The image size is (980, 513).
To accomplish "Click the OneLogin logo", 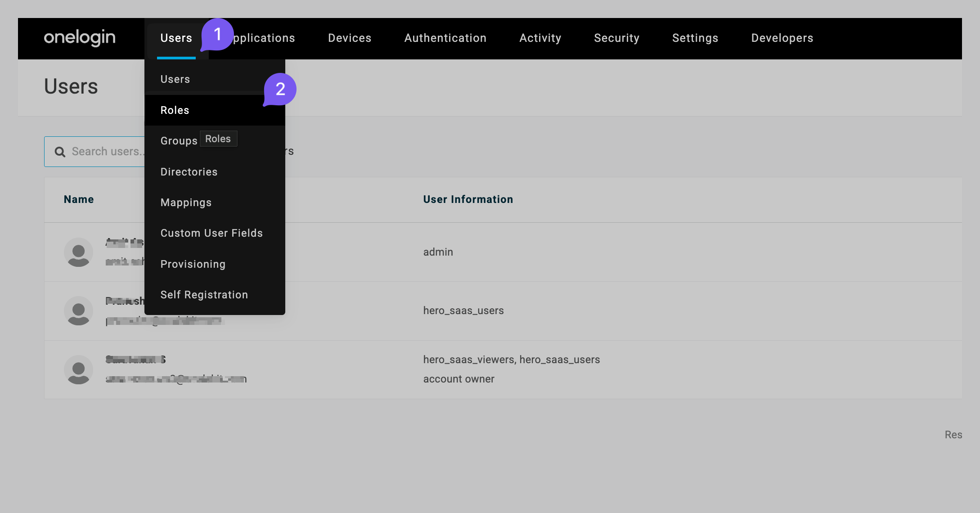I will [79, 38].
